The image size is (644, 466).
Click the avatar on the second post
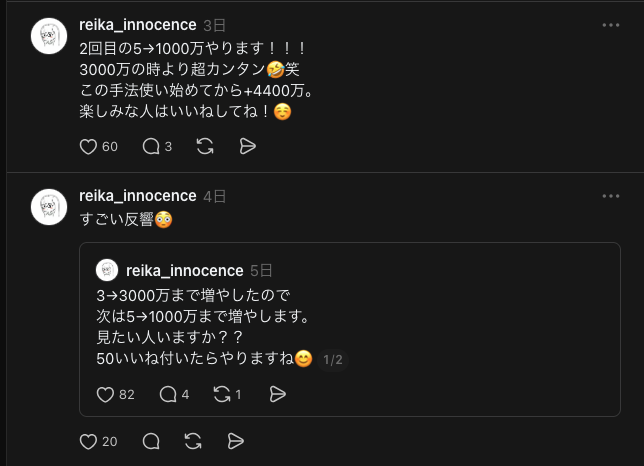pos(48,208)
